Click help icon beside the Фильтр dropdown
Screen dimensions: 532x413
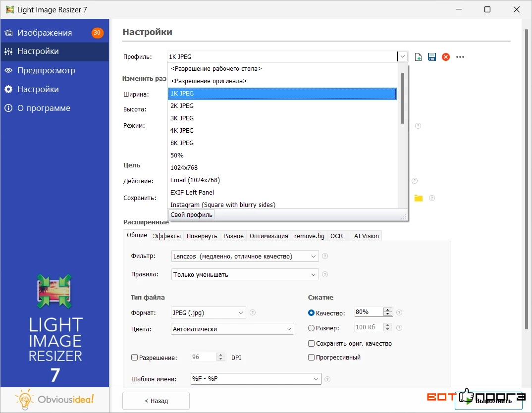(324, 256)
